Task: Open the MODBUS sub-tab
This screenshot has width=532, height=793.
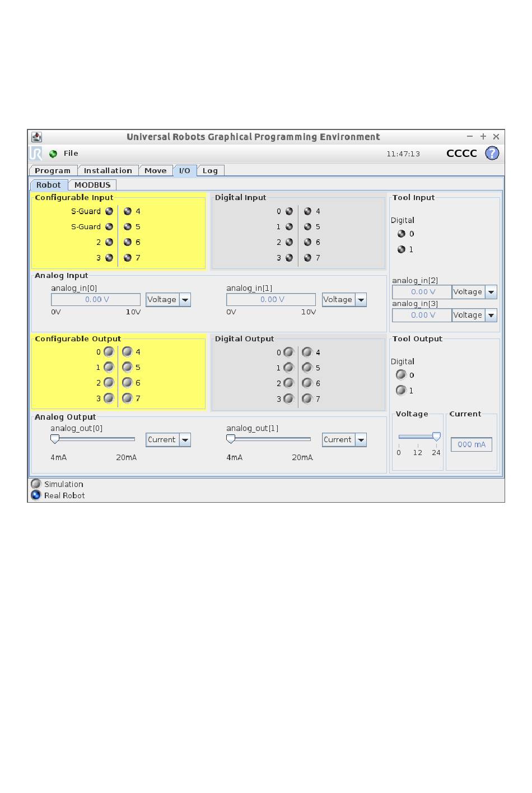Action: pos(92,185)
